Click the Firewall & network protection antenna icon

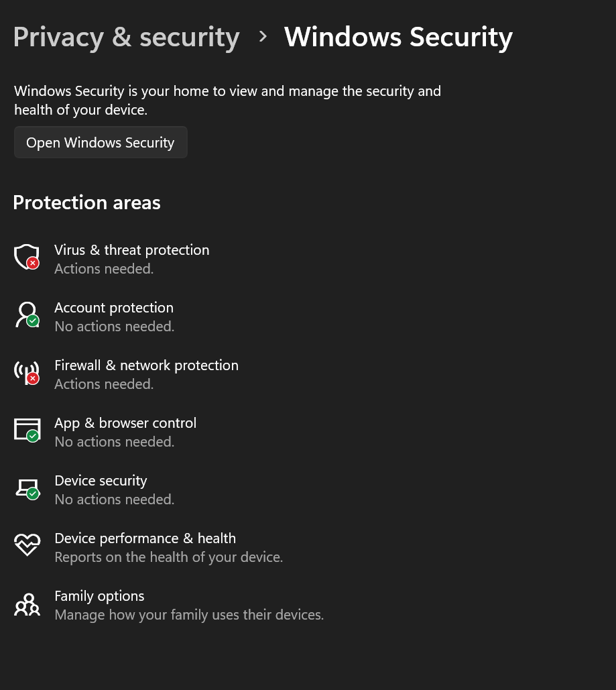point(27,373)
